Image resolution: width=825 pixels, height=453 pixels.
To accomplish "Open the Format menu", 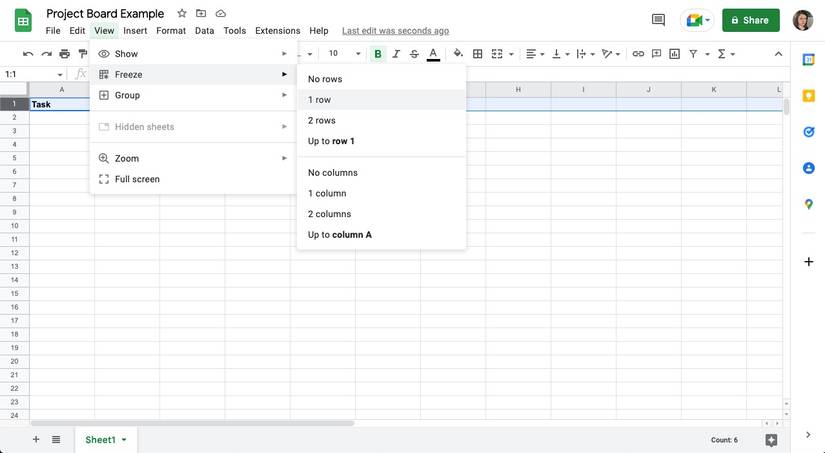I will point(171,31).
